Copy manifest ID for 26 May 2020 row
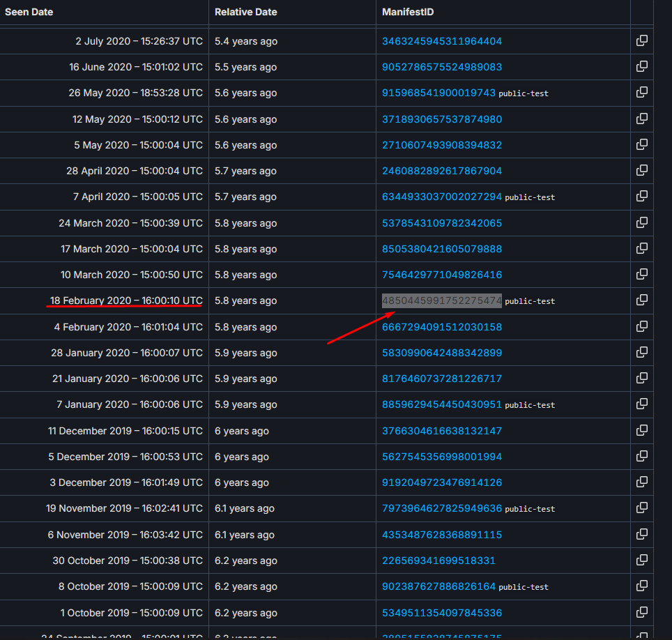Image resolution: width=672 pixels, height=640 pixels. tap(642, 93)
